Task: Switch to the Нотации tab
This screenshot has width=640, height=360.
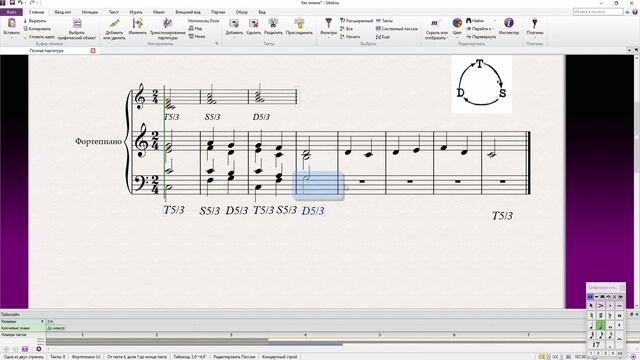Action: coord(90,12)
